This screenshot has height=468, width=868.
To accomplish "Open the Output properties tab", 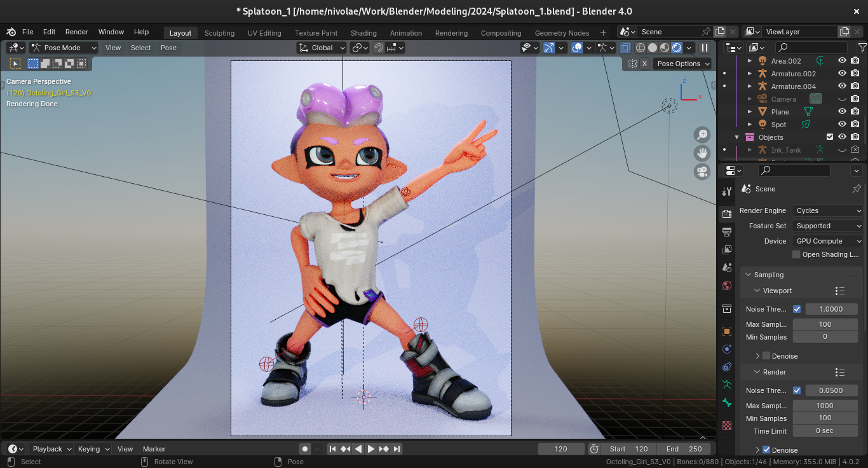I will coord(727,232).
